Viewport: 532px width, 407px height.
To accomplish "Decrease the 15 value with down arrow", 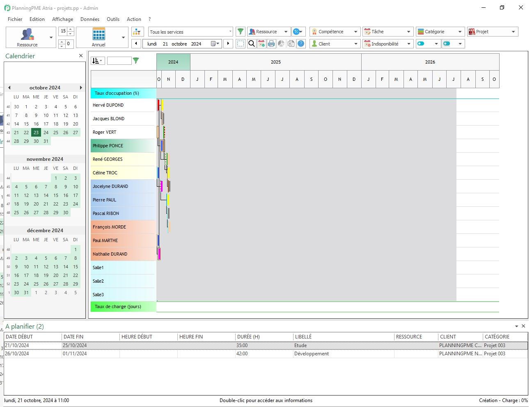I will point(71,33).
